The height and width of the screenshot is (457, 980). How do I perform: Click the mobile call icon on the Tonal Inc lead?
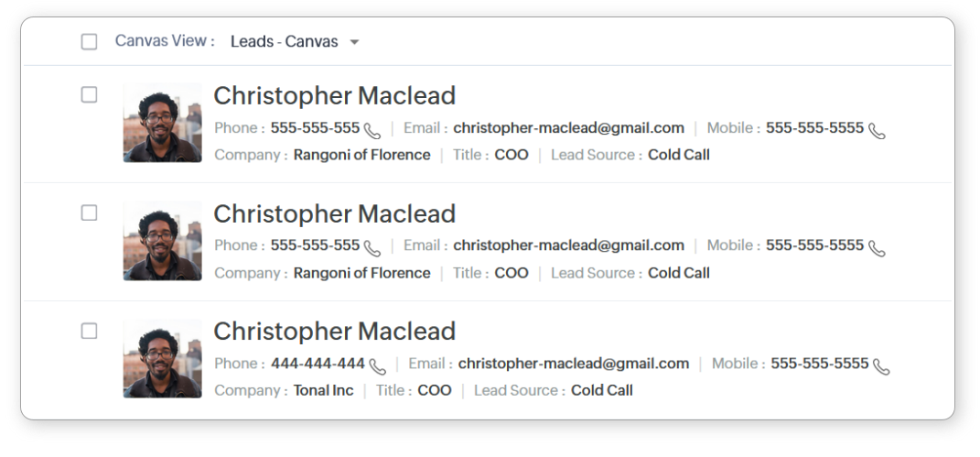click(x=880, y=366)
